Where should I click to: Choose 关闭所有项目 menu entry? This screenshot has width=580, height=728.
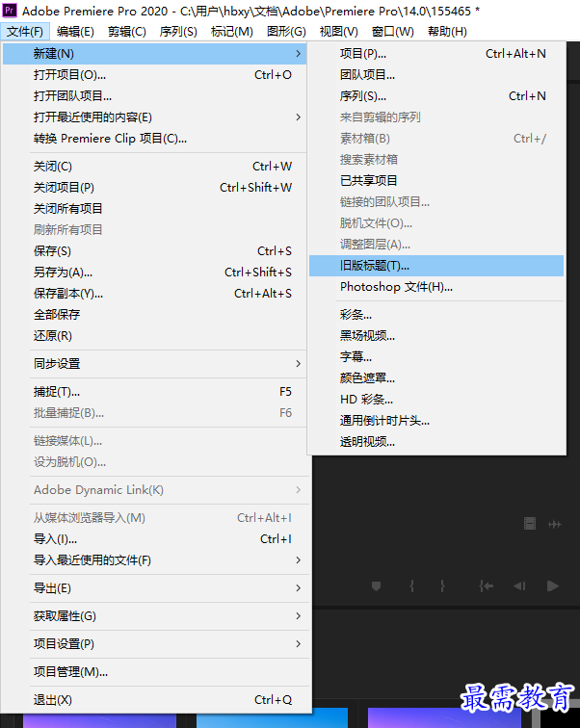point(155,208)
